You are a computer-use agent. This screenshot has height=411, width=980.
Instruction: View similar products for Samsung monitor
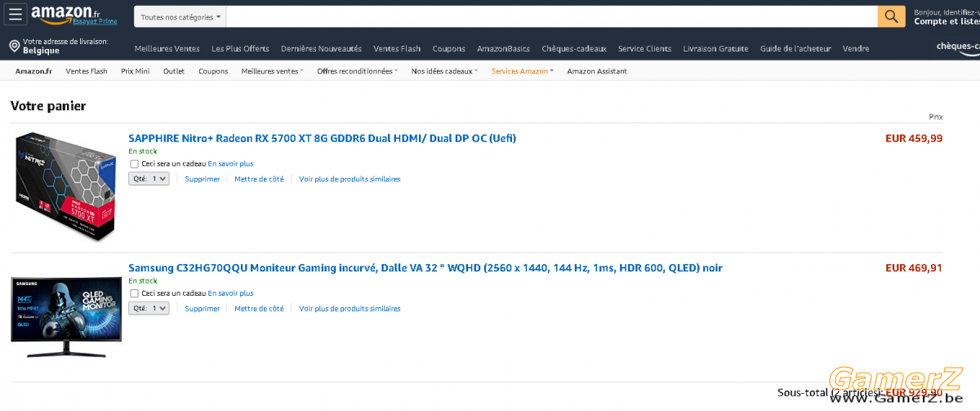pos(350,309)
